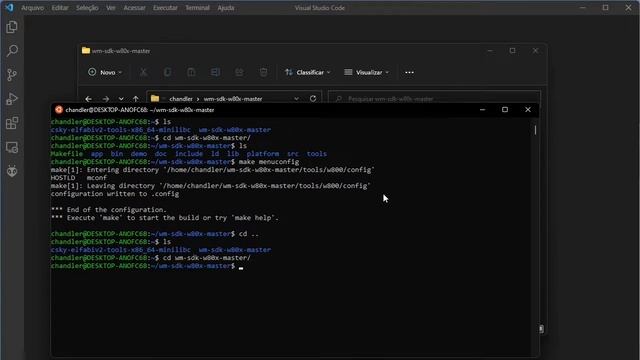This screenshot has height=360, width=640.
Task: Maximize the Visual Studio Code window
Action: point(605,8)
